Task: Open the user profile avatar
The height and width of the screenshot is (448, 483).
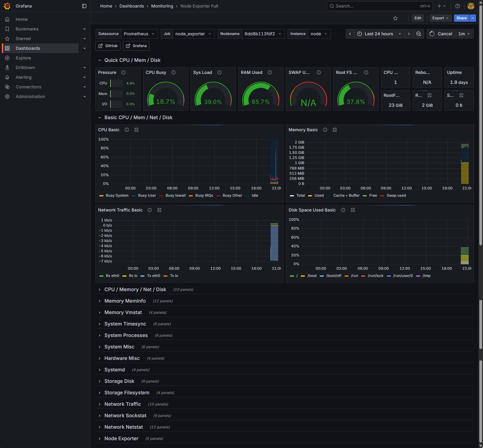Action: pyautogui.click(x=471, y=6)
